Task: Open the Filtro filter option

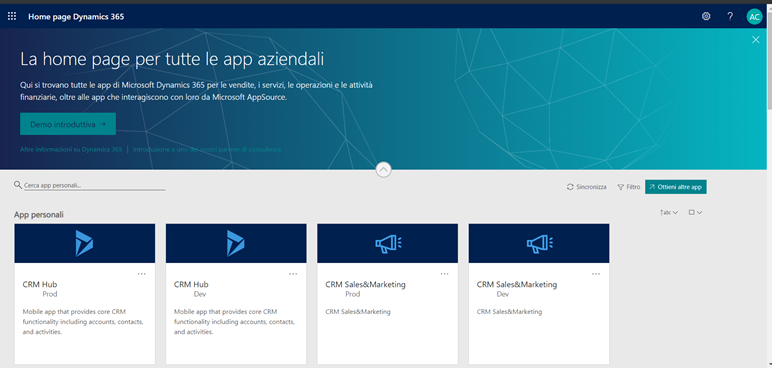Action: (x=629, y=187)
